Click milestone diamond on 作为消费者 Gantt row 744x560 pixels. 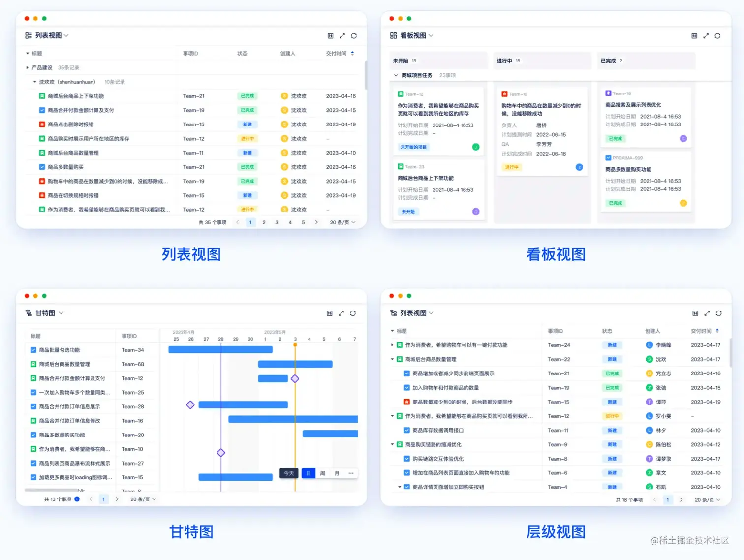221,453
